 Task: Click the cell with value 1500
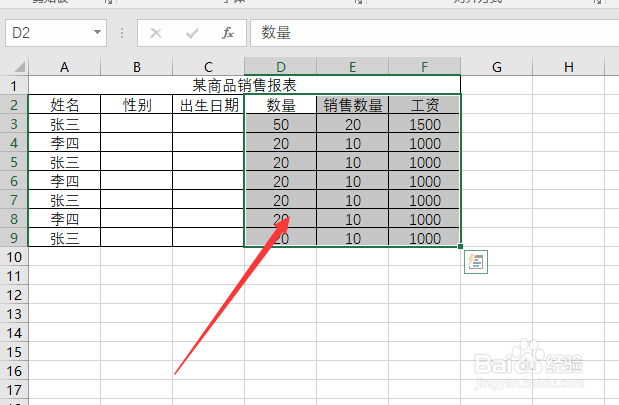pos(424,124)
